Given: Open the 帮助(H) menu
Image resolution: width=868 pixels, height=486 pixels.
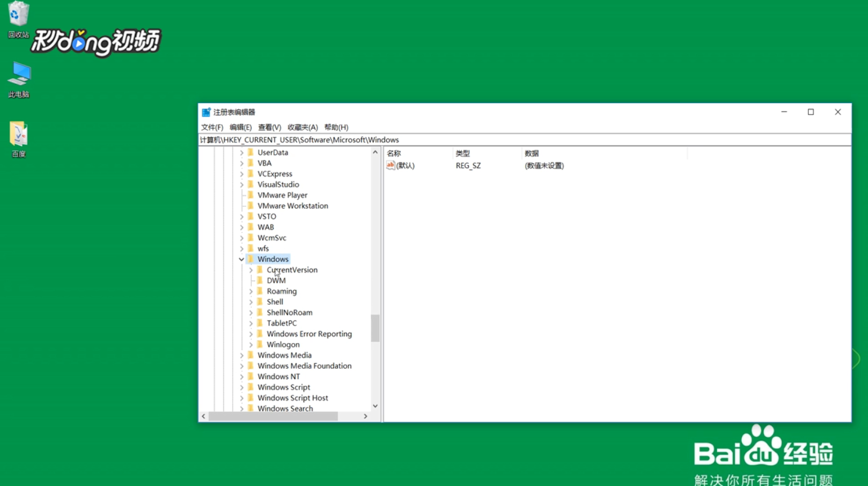Looking at the screenshot, I should tap(336, 127).
